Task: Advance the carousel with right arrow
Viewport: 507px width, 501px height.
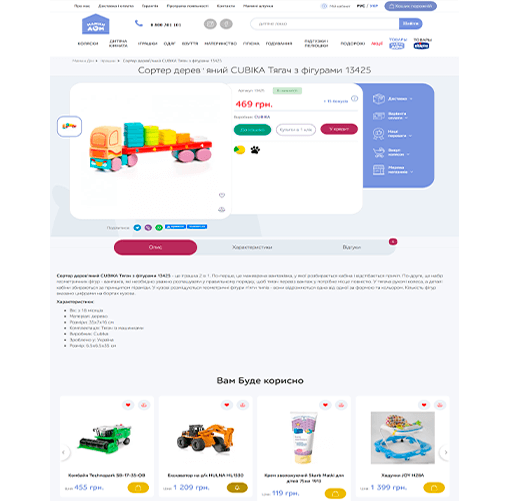Action: tap(445, 452)
